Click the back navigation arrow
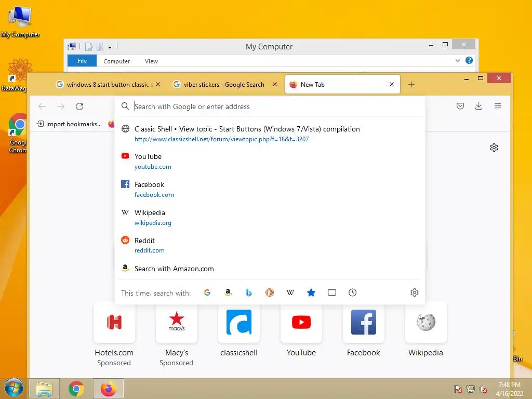This screenshot has height=399, width=532. click(42, 107)
